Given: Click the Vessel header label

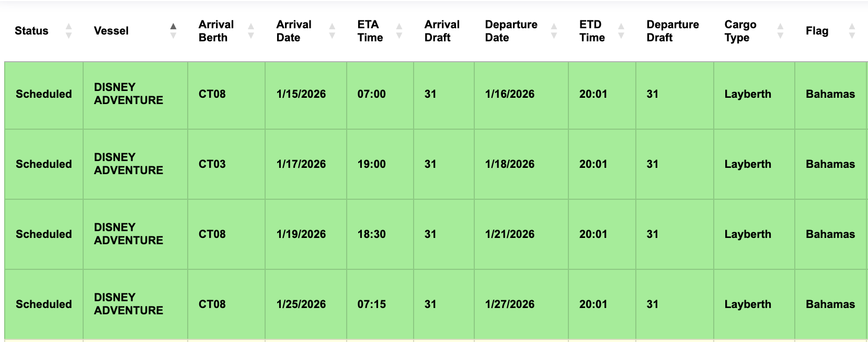Looking at the screenshot, I should pyautogui.click(x=111, y=31).
